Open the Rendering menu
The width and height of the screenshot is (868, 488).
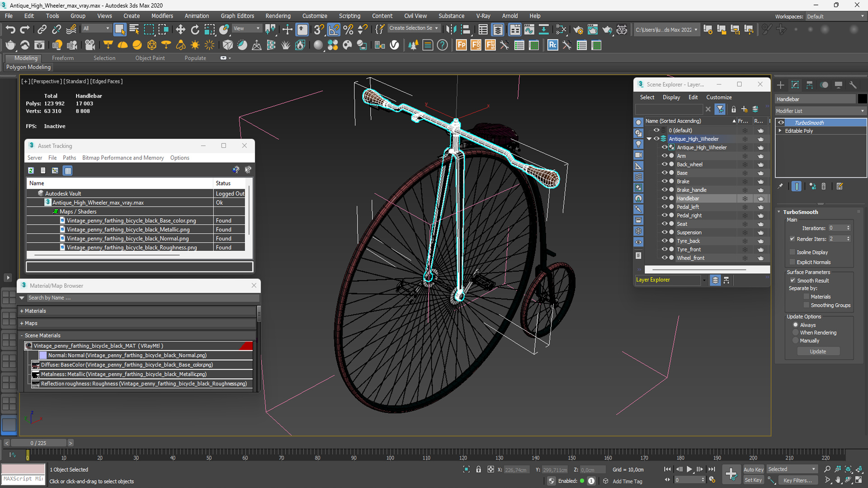click(x=278, y=16)
